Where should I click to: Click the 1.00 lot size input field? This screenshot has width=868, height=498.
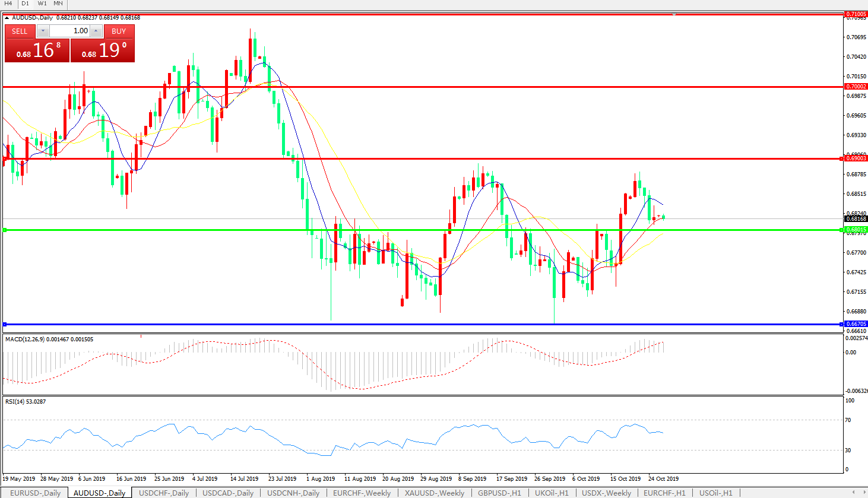point(69,31)
